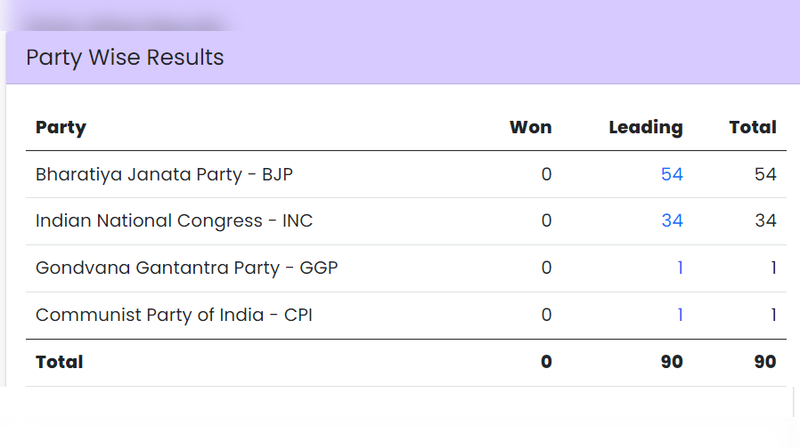Screen dimensions: 800x448
Task: Click BJP total value 54
Action: click(x=765, y=174)
